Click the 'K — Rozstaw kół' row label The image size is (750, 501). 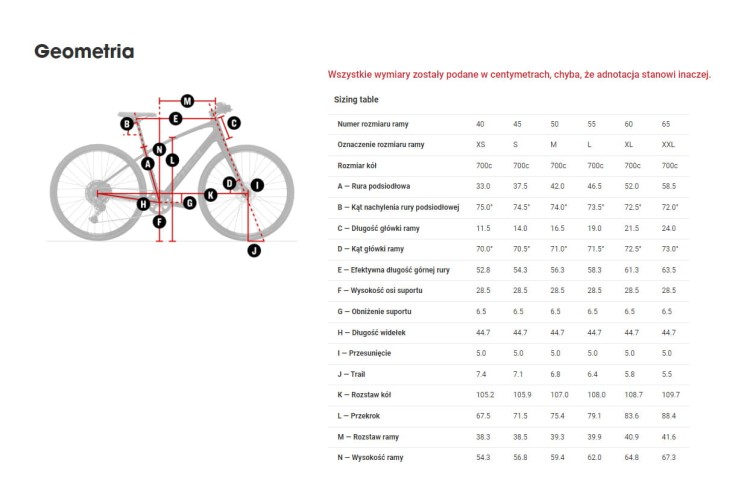(364, 395)
